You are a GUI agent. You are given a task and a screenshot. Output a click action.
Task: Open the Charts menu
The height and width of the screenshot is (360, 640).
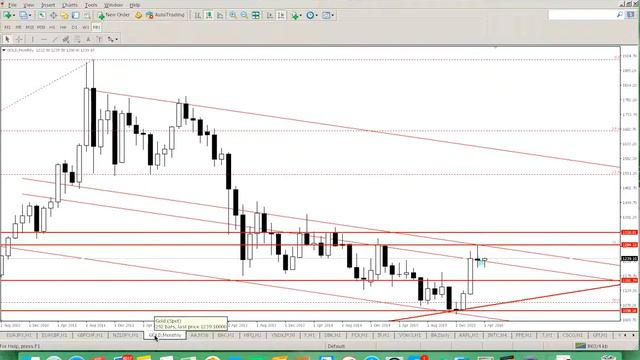[70, 5]
